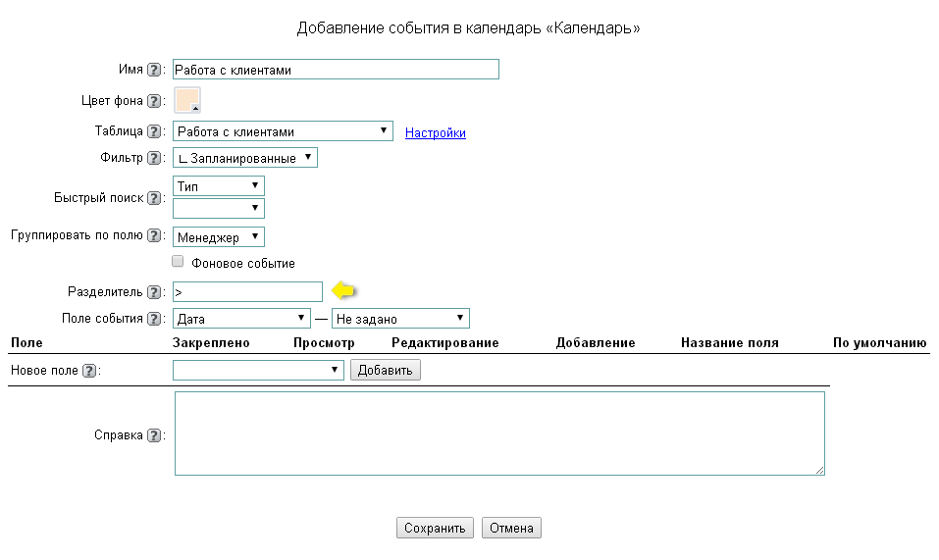Open the Таблица dropdown list

pos(283,131)
